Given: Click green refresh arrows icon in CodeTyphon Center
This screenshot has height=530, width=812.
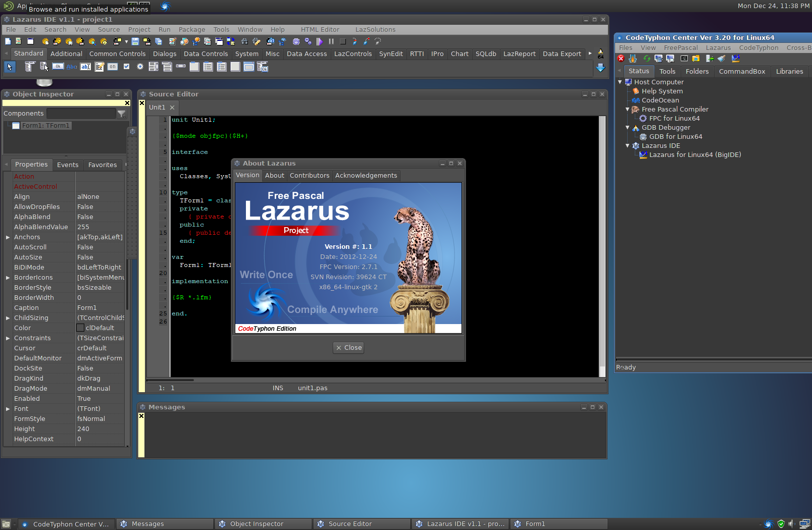Looking at the screenshot, I should click(x=646, y=59).
